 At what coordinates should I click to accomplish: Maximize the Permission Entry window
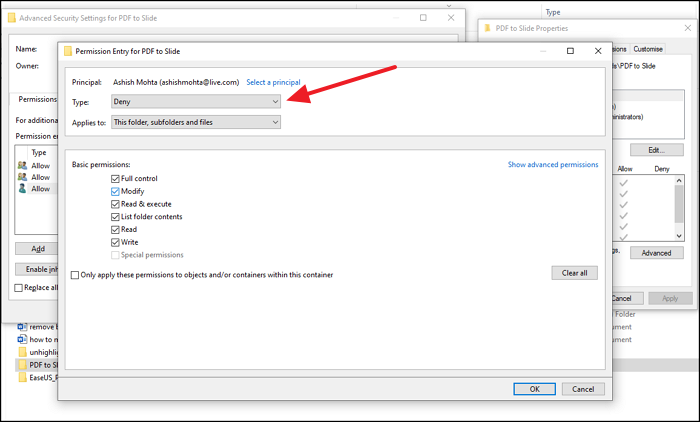point(570,51)
